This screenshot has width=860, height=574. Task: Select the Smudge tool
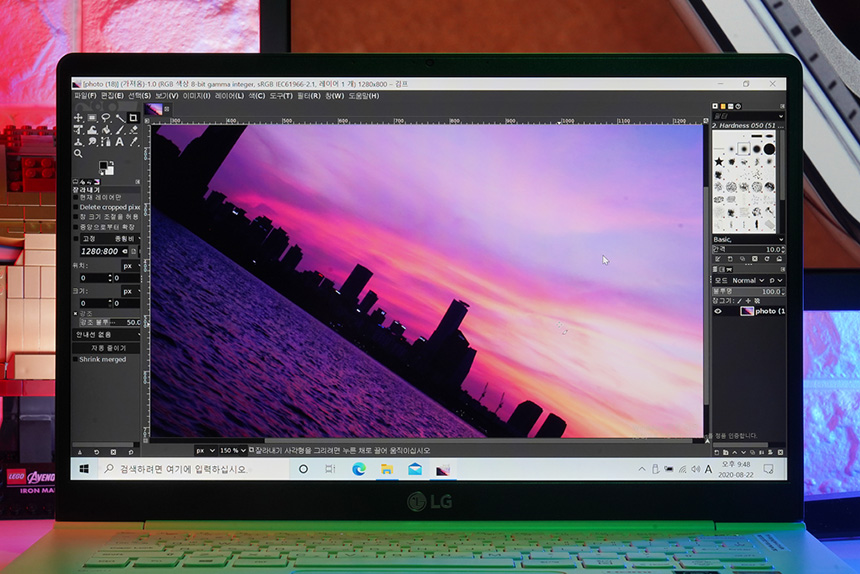[x=92, y=142]
